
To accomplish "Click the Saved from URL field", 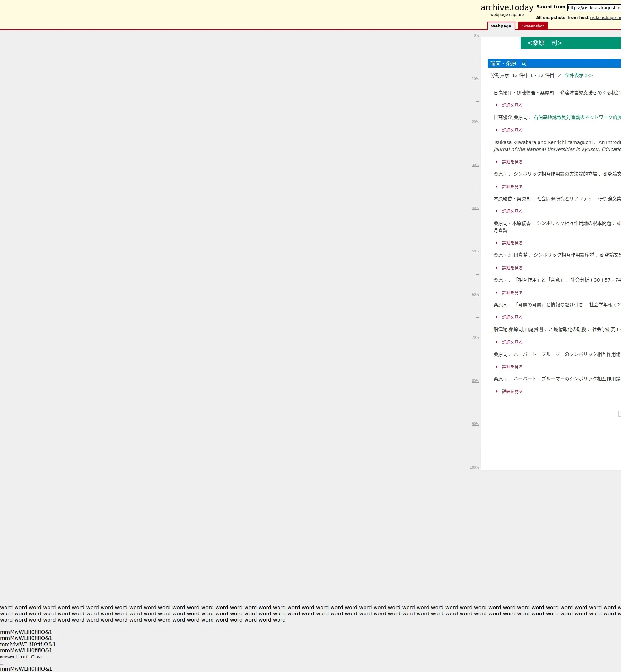I will [594, 8].
